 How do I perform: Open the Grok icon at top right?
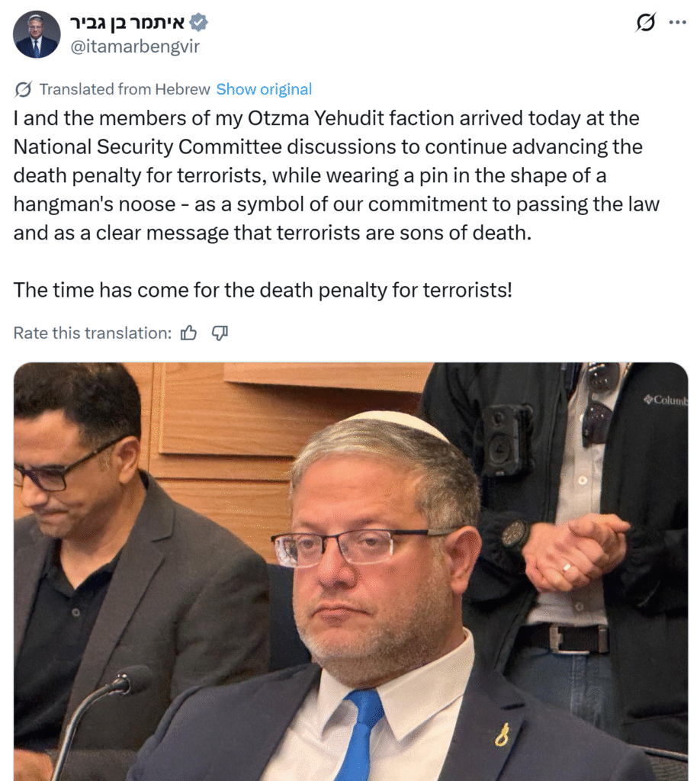646,22
